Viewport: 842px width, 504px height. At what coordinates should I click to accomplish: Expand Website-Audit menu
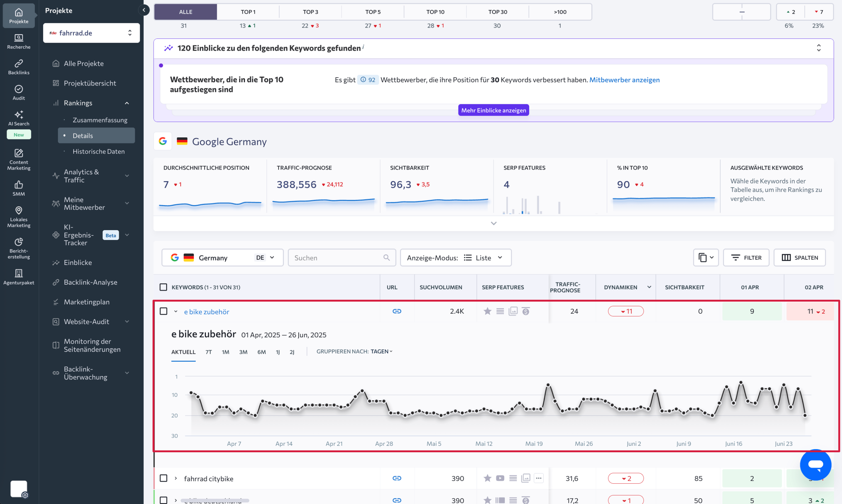pyautogui.click(x=127, y=322)
